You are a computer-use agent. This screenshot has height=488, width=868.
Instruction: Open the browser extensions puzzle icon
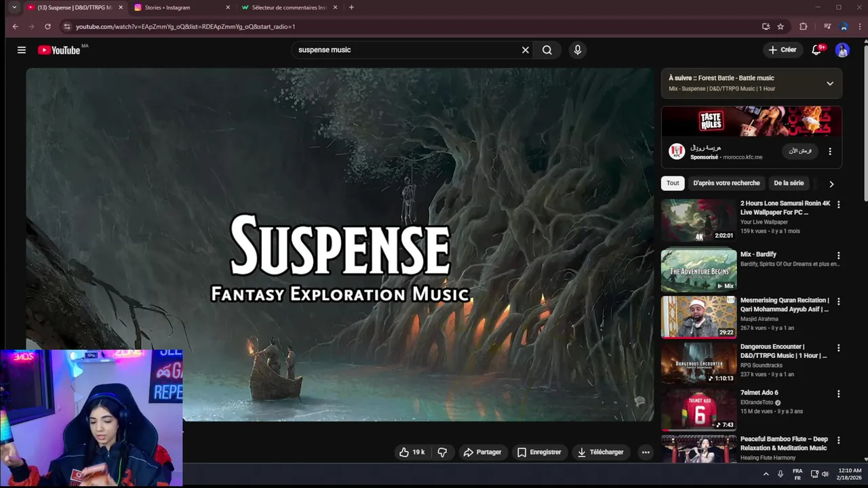pyautogui.click(x=804, y=26)
